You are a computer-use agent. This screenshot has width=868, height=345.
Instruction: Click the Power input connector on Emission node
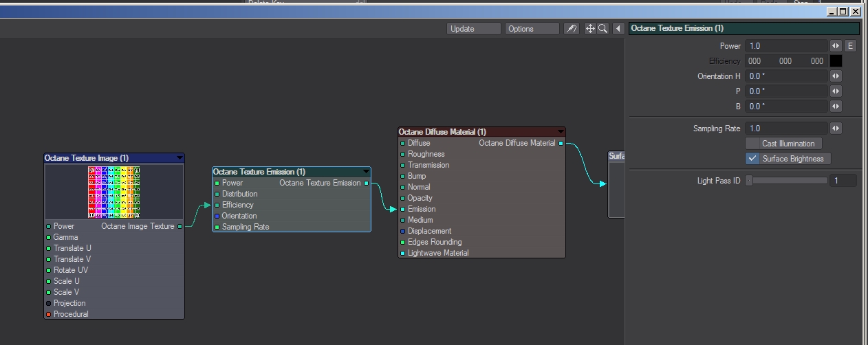[x=217, y=183]
